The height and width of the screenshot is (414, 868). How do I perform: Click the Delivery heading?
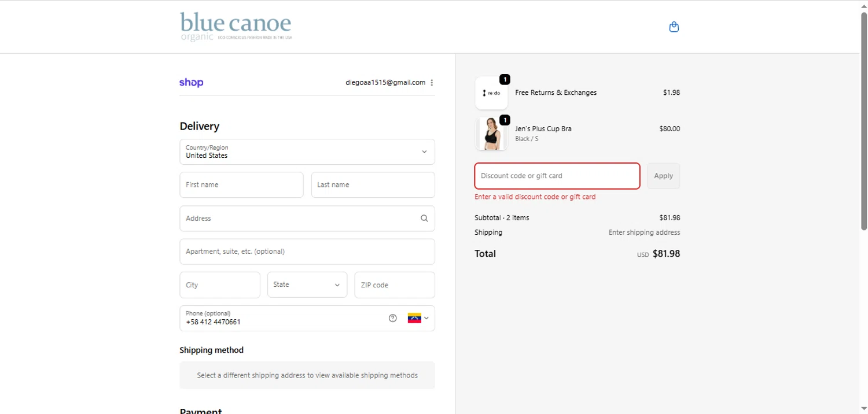[x=200, y=127]
